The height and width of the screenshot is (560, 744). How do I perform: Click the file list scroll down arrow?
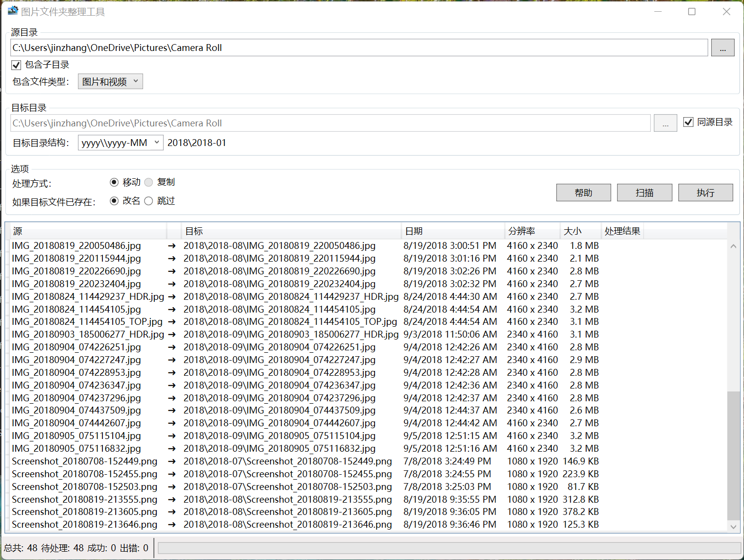click(x=733, y=527)
